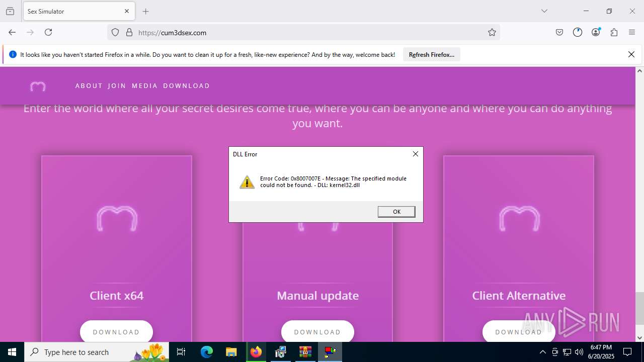This screenshot has height=362, width=644.
Task: Open the Windows Start menu
Action: coord(12,352)
